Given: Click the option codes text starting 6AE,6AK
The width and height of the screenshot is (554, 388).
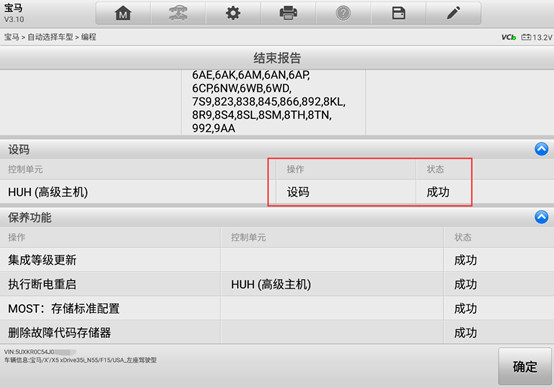Looking at the screenshot, I should [251, 75].
